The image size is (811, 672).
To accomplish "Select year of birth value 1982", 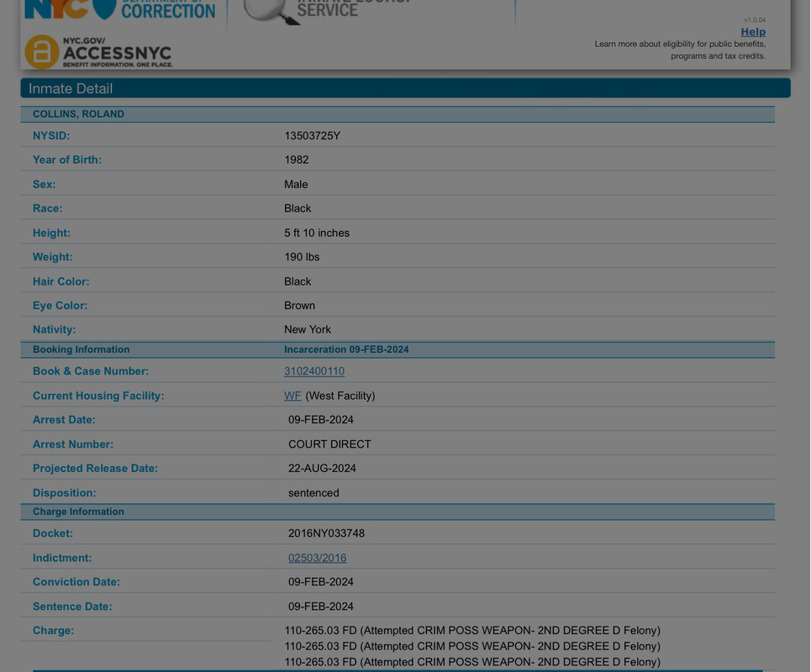I will click(297, 160).
